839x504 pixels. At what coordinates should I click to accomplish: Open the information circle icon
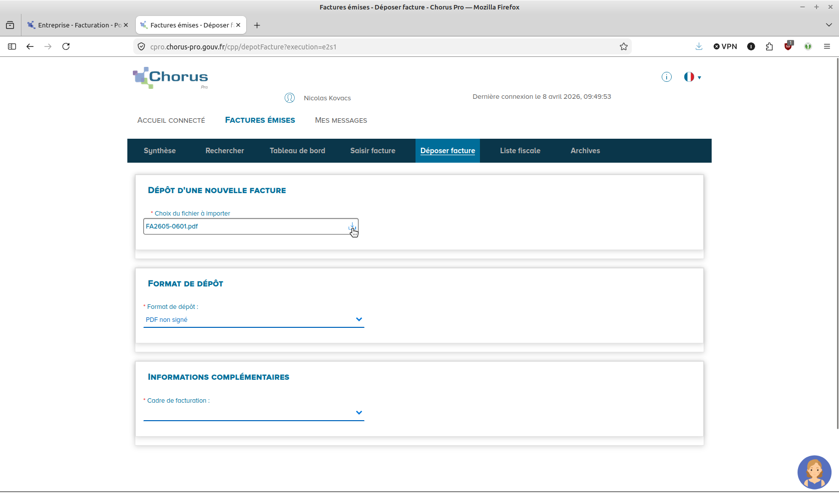(667, 77)
